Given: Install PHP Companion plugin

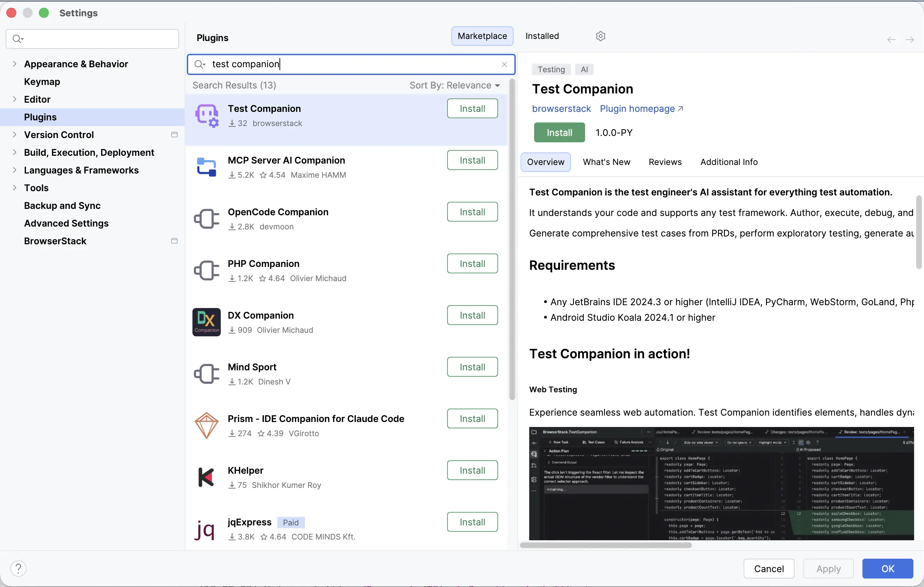Looking at the screenshot, I should pyautogui.click(x=472, y=264).
